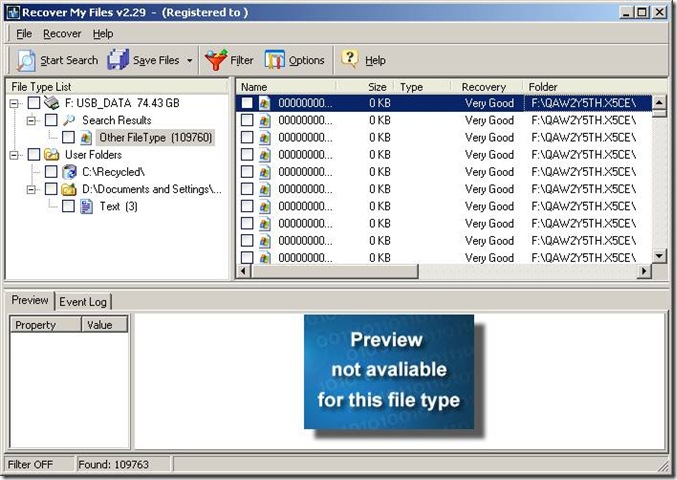The width and height of the screenshot is (677, 480).
Task: Click the Save Files button label
Action: (156, 60)
